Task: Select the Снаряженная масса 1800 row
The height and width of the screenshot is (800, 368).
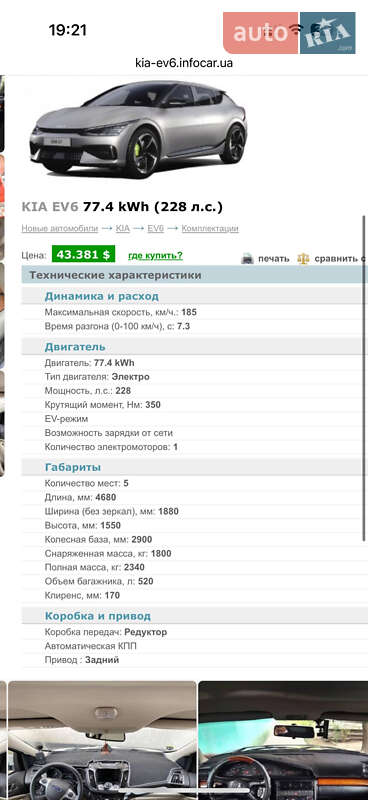Action: (194, 553)
